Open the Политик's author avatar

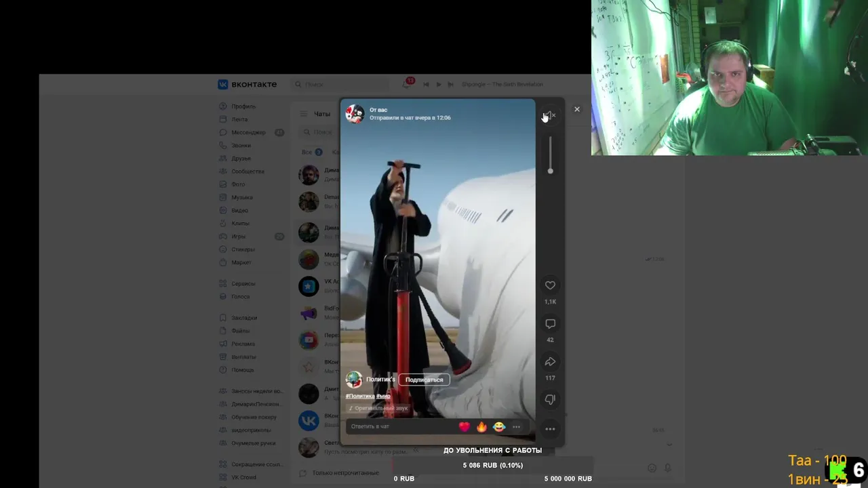pyautogui.click(x=353, y=380)
